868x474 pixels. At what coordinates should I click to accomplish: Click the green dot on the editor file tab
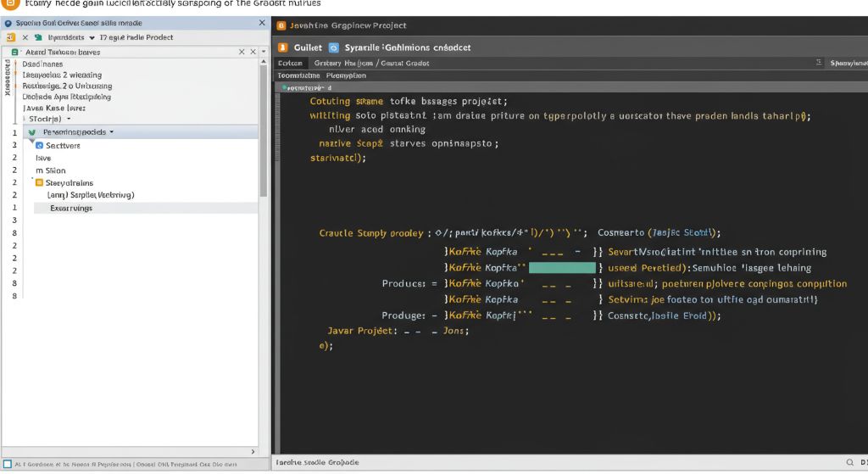coord(285,87)
